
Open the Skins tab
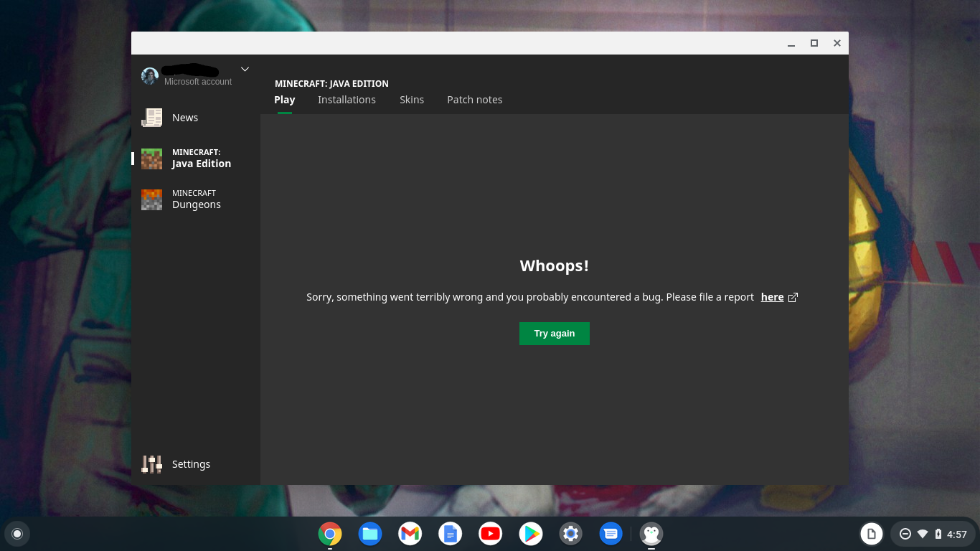click(412, 100)
